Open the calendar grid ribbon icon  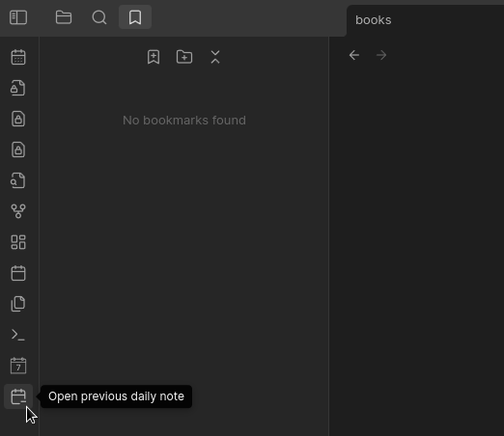pyautogui.click(x=18, y=57)
